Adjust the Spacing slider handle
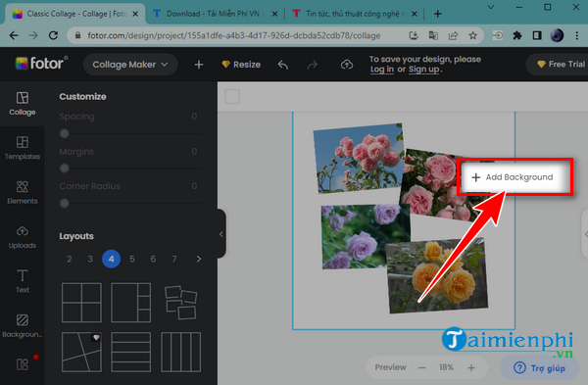Image resolution: width=588 pixels, height=385 pixels. [x=64, y=133]
